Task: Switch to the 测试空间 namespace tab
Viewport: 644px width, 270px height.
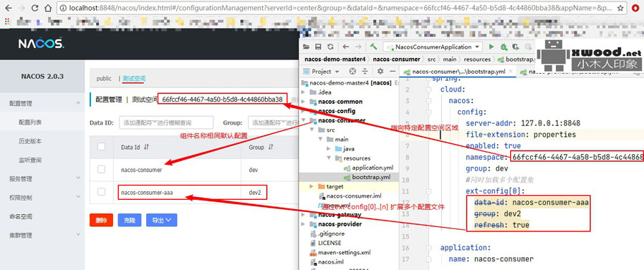Action: 134,78
